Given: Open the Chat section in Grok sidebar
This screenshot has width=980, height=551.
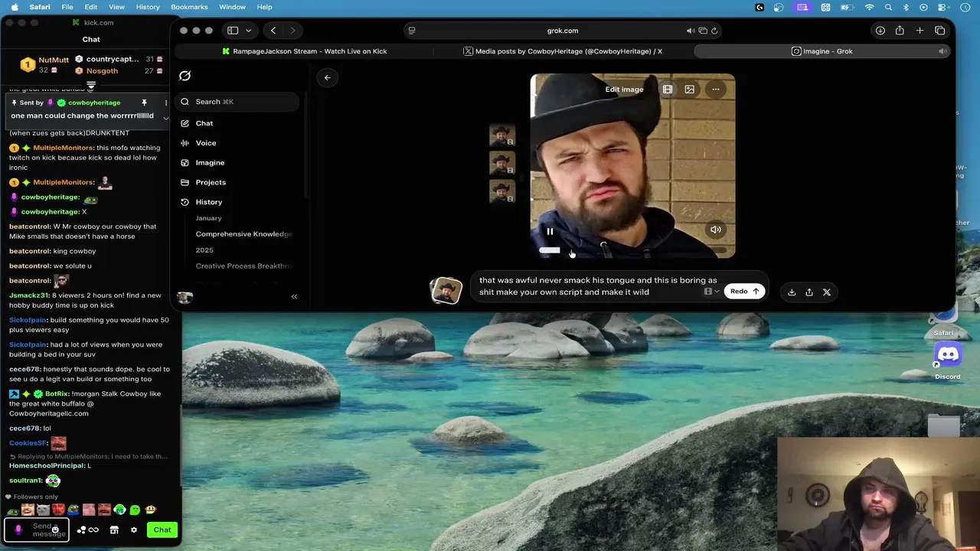Looking at the screenshot, I should point(204,123).
